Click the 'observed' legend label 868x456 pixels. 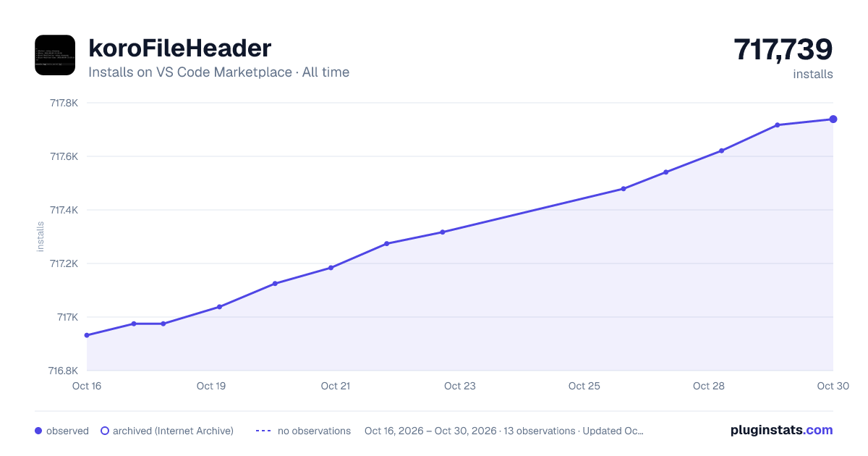tap(67, 431)
